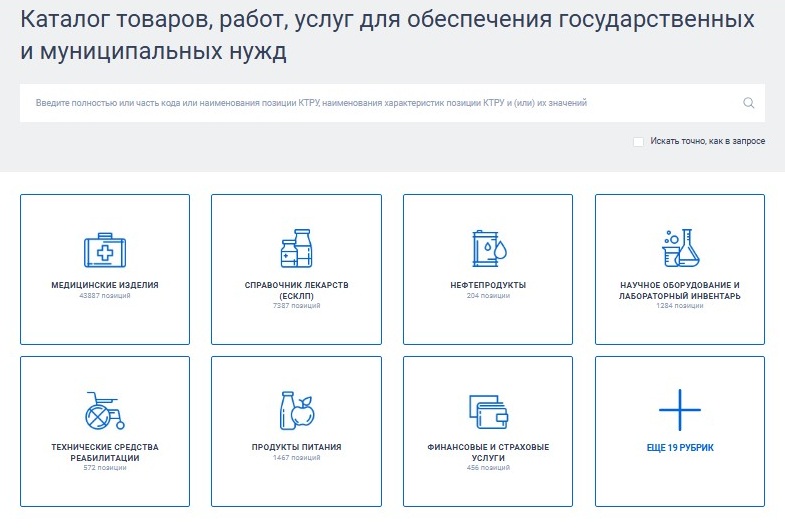Click the 'Искать точно, как в запросе' label text
This screenshot has height=530, width=785.
click(707, 142)
